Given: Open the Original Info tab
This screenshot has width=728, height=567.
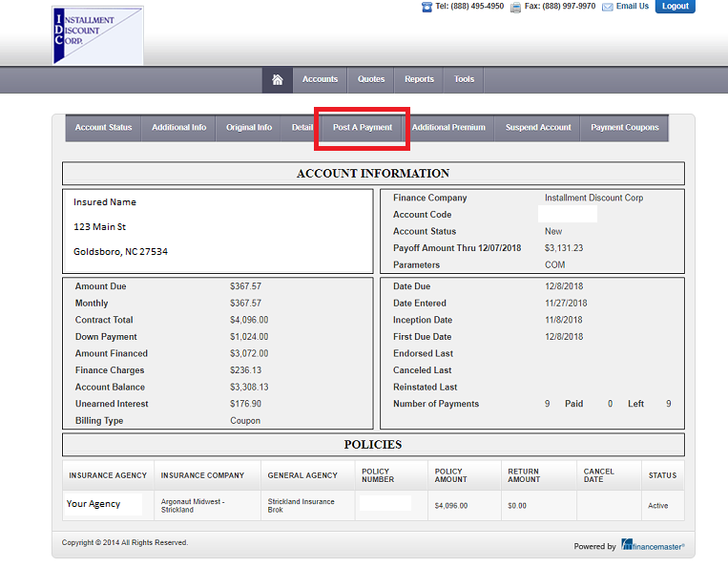Looking at the screenshot, I should click(x=249, y=127).
